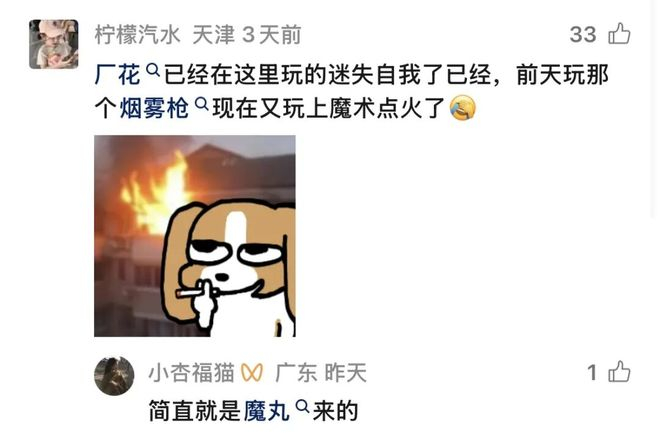Tap the 1 like count on reply

click(592, 372)
